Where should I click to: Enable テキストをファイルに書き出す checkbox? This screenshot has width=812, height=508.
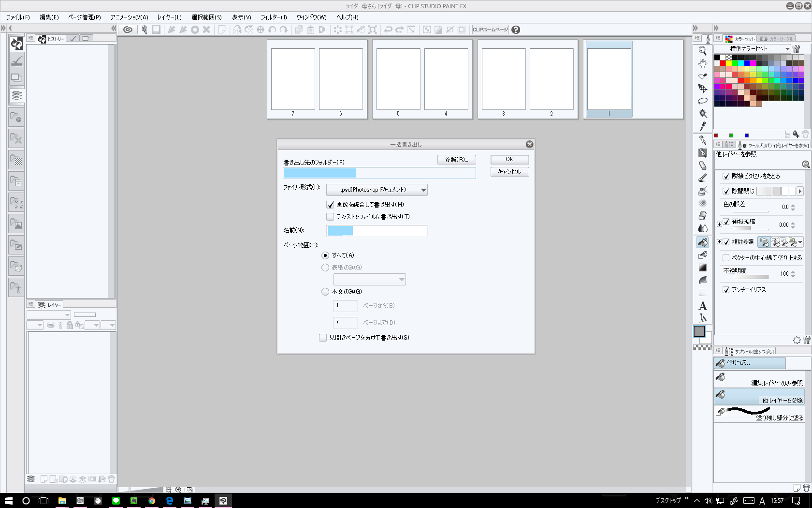330,217
